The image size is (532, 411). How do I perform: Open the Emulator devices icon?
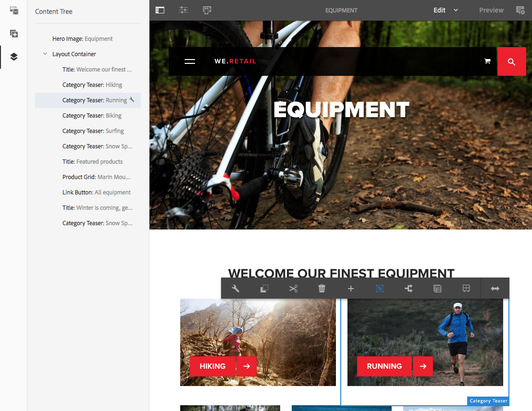coord(207,10)
